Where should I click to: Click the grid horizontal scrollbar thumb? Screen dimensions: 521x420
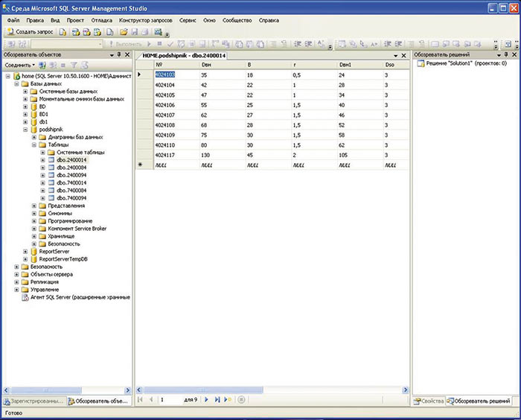tap(203, 389)
